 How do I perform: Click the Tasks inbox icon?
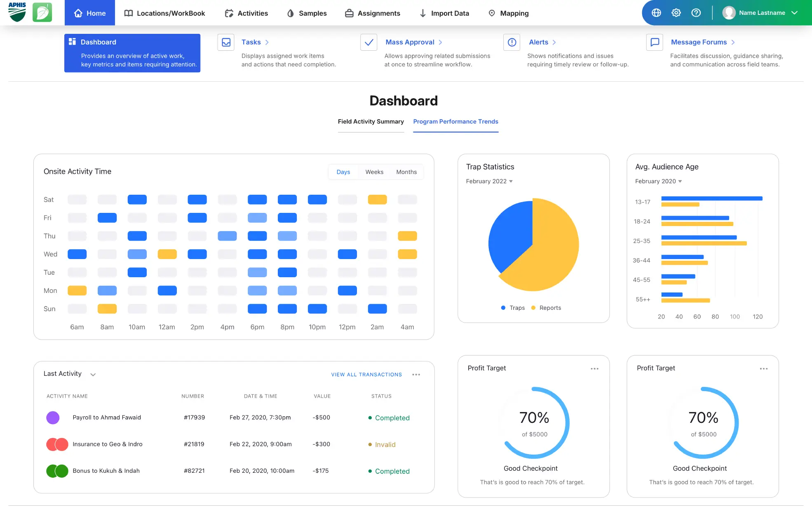coord(226,42)
